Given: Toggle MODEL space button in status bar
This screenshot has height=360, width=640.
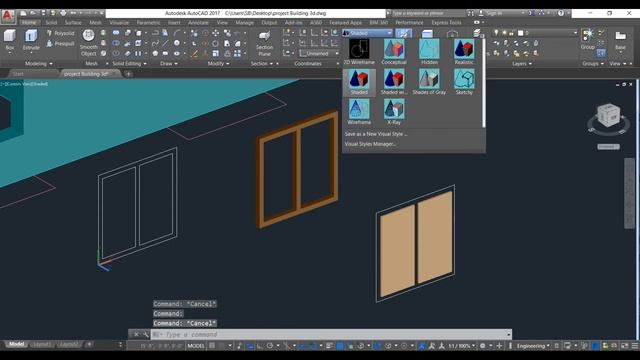Looking at the screenshot, I should click(x=196, y=346).
